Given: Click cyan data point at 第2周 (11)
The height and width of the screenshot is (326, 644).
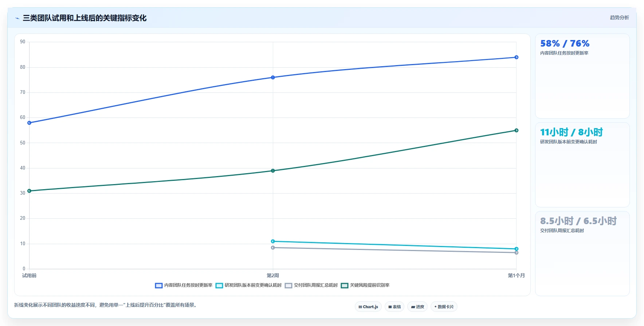Looking at the screenshot, I should [x=273, y=242].
